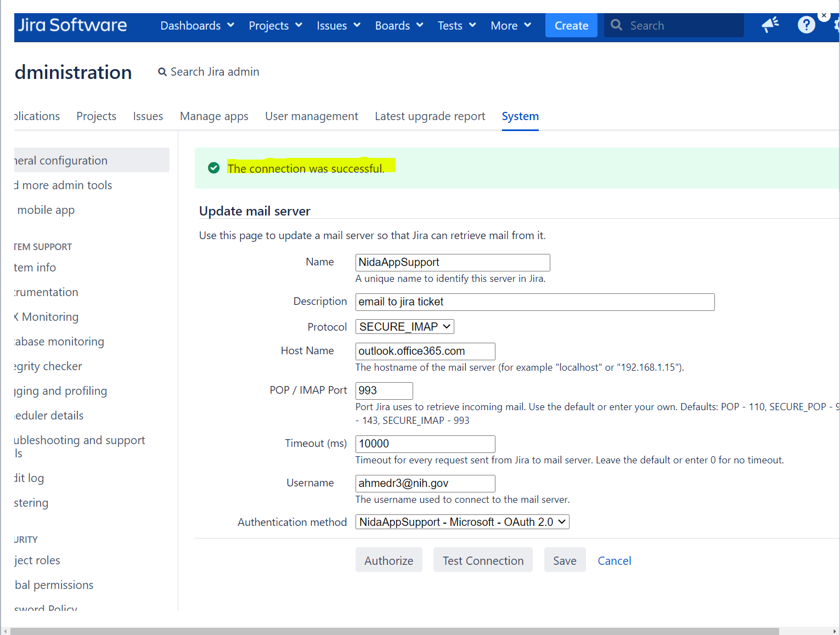Open the Protocol dropdown showing SECURE_IMAP
Screen dimensions: 840x635
[404, 326]
